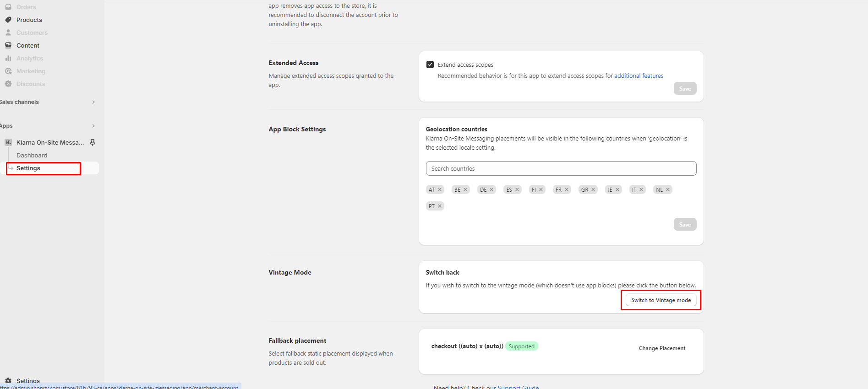The height and width of the screenshot is (389, 868).
Task: Click the Content icon in sidebar
Action: coord(8,45)
